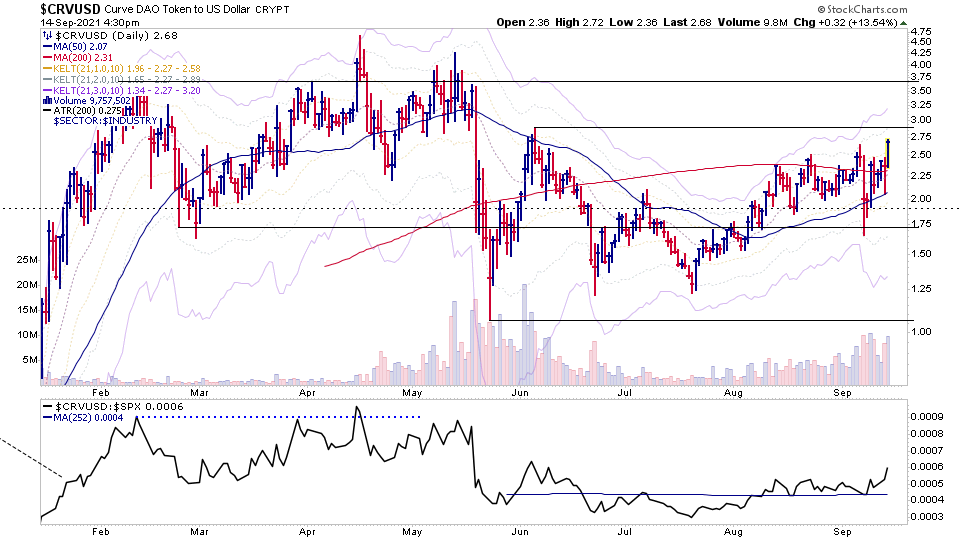Click the 15M volume axis label
The image size is (960, 540).
point(26,310)
